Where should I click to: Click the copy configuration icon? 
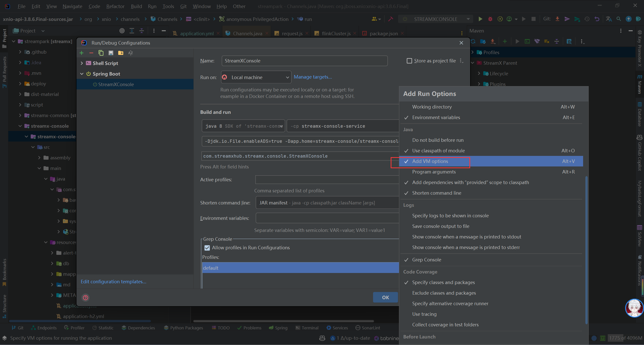tap(101, 53)
